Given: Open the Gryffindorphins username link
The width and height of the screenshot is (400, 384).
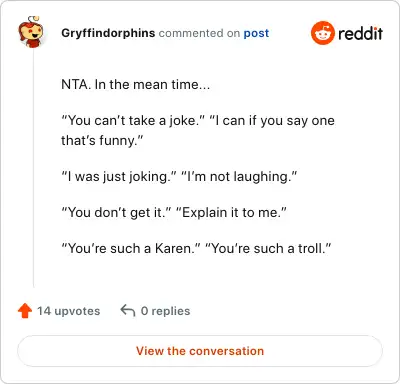Looking at the screenshot, I should [x=108, y=33].
